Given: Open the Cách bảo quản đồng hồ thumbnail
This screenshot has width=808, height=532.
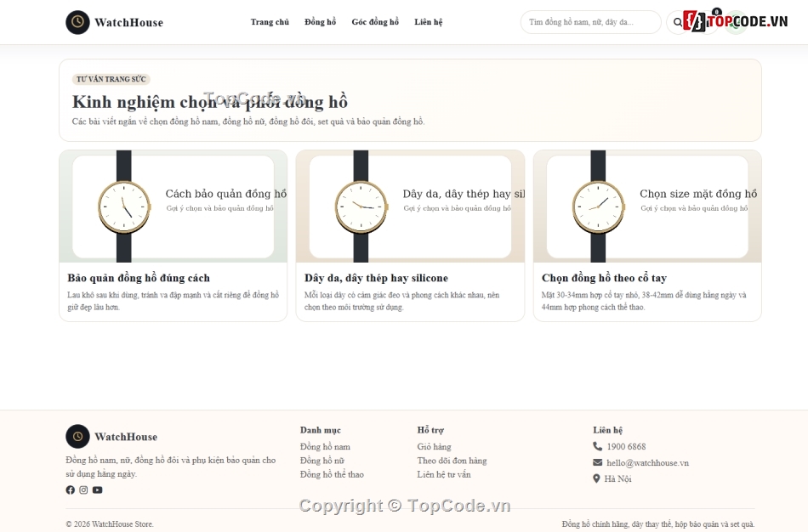Looking at the screenshot, I should point(174,207).
